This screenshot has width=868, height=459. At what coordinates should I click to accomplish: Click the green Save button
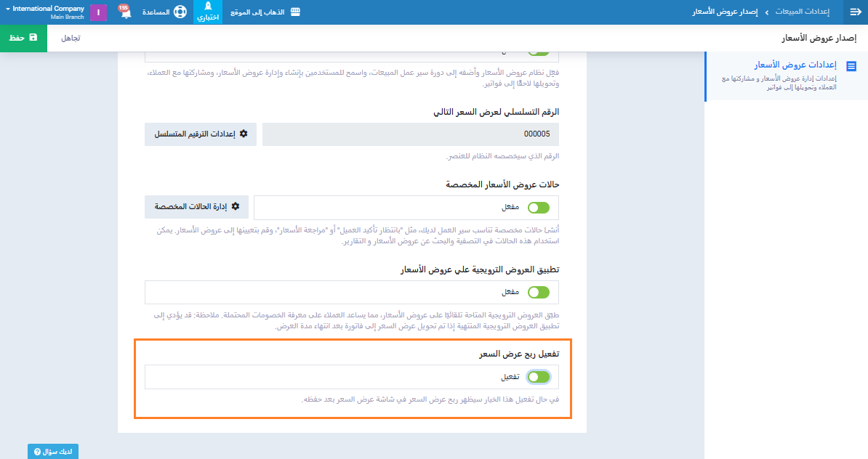coord(23,37)
